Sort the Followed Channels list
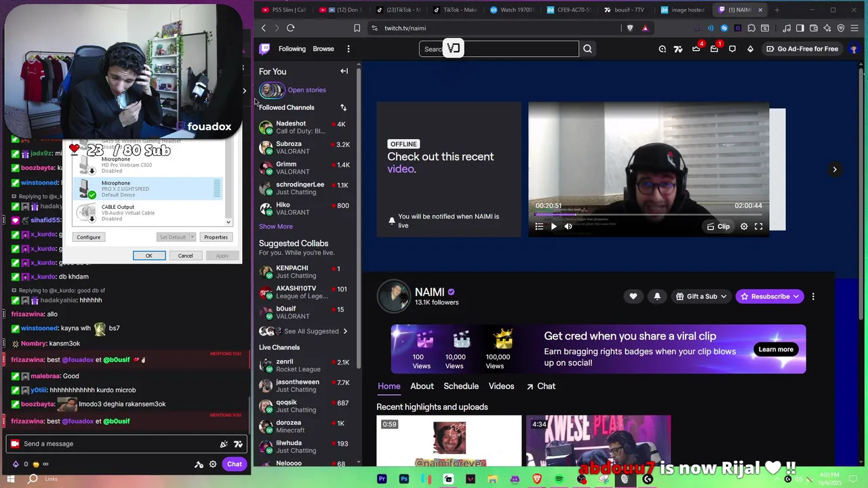Viewport: 868px width, 488px height. [x=343, y=107]
